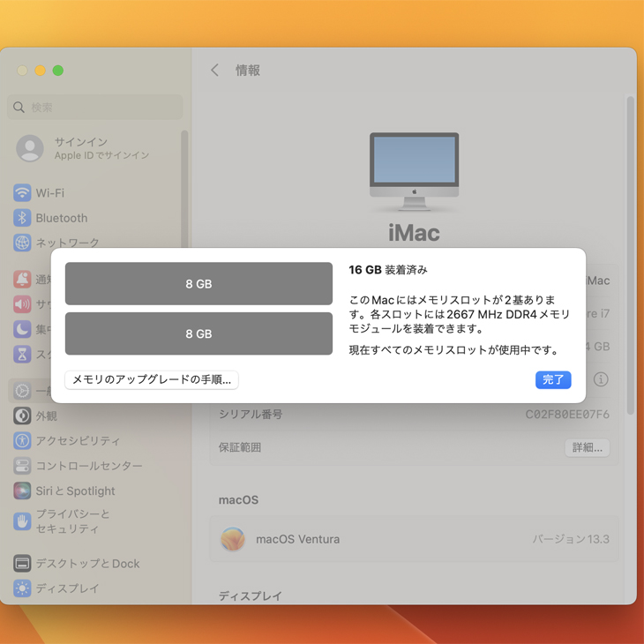Go back using the chevron beside 情報
Image resolution: width=644 pixels, height=644 pixels.
[214, 71]
